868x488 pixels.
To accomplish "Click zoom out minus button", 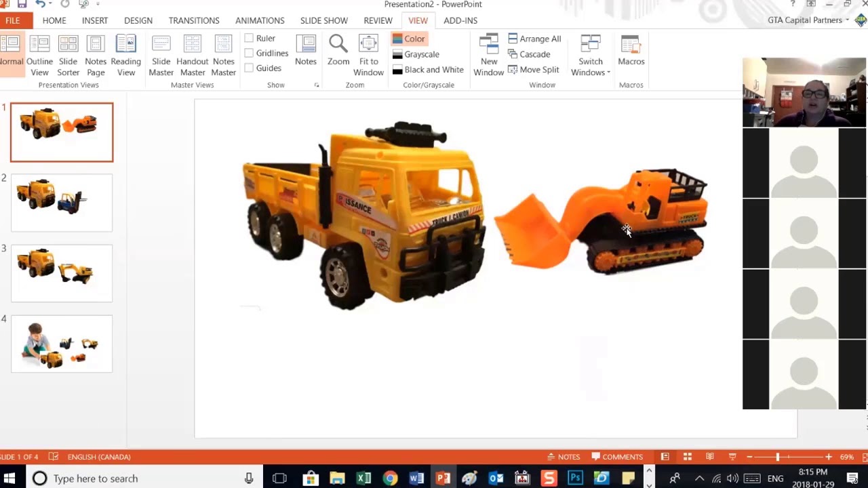I will tap(749, 457).
